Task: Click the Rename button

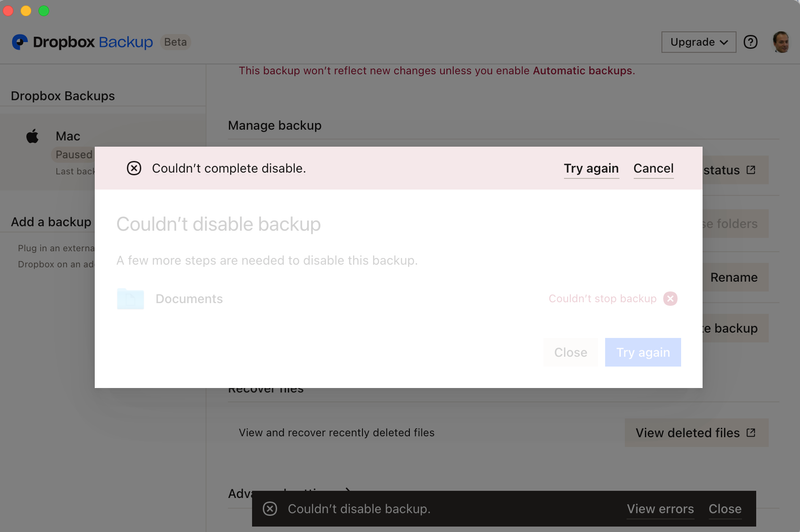Action: pos(734,277)
